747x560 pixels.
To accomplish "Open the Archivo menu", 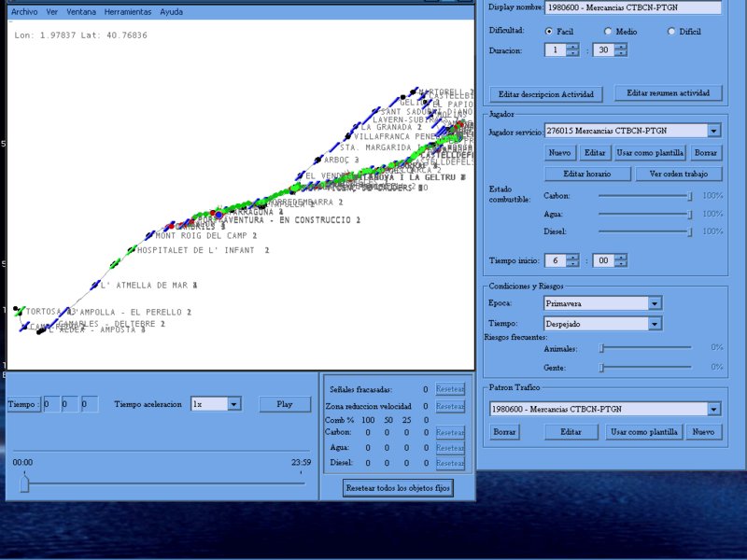I will point(24,13).
